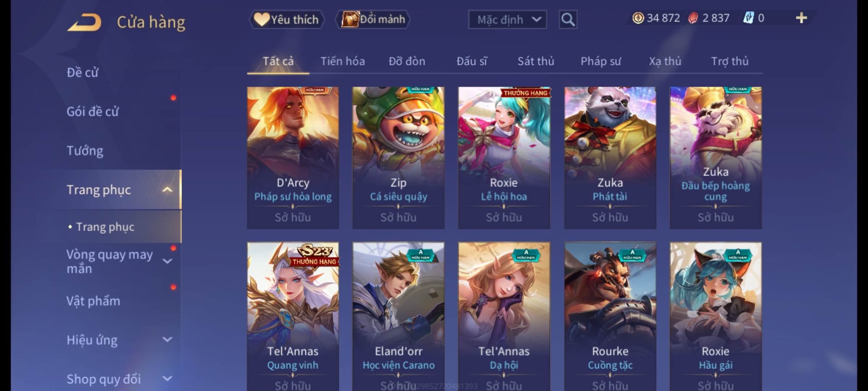Click the blue voucher currency icon
868x391 pixels.
click(748, 18)
